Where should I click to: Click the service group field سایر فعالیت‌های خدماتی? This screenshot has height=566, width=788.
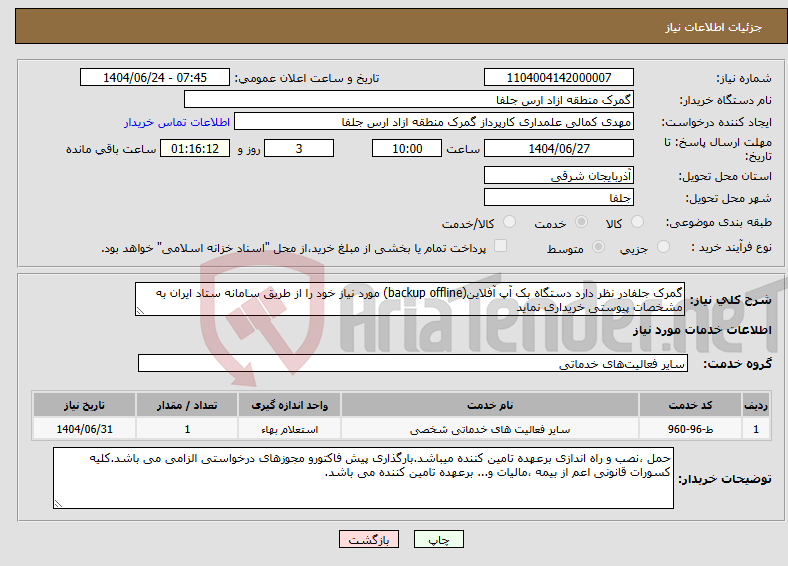click(x=413, y=363)
